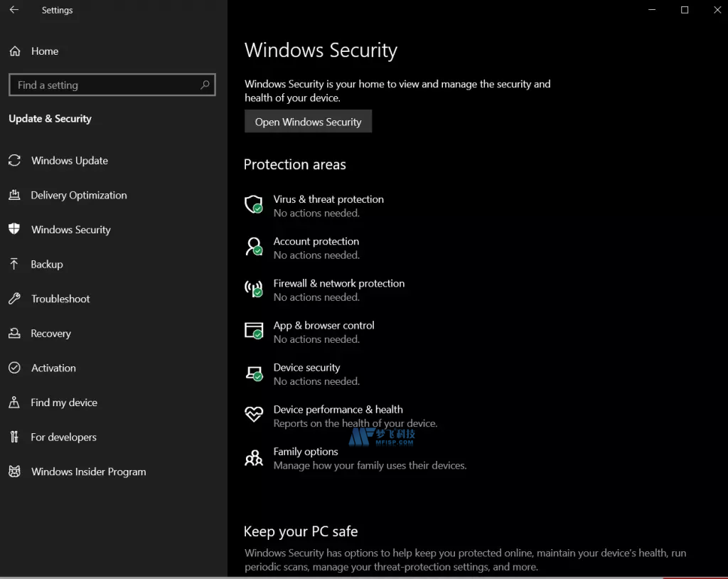Click 'No actions needed.' under Device security

tap(316, 381)
